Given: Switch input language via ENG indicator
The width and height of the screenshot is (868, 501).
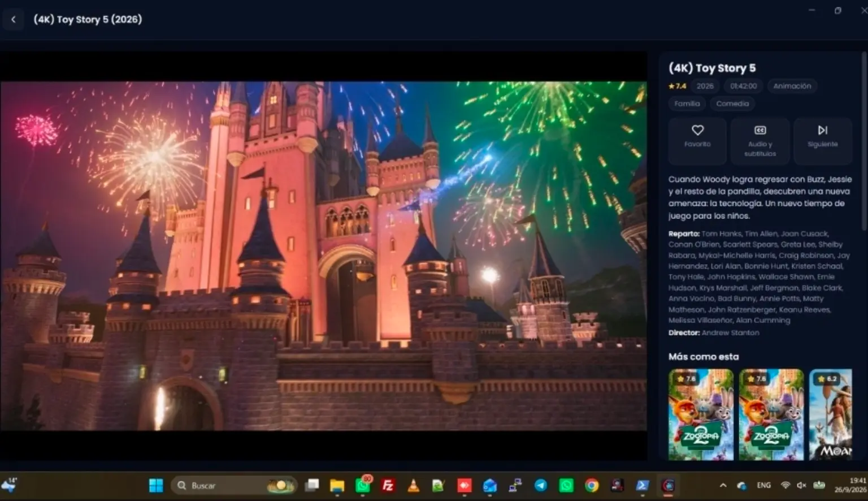Looking at the screenshot, I should pyautogui.click(x=763, y=485).
